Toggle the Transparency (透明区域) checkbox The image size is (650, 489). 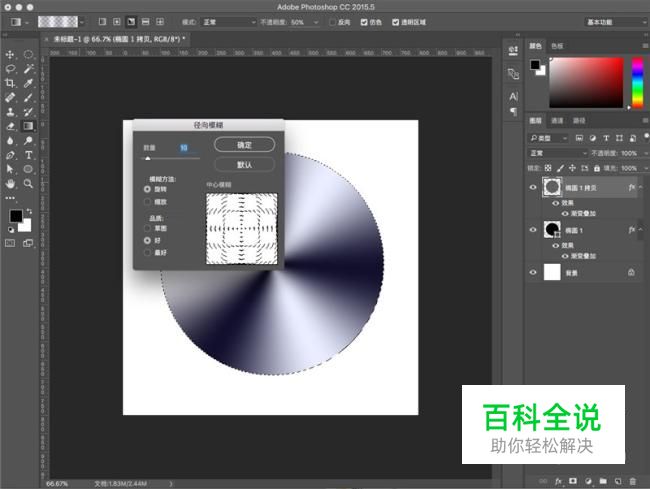pos(395,22)
